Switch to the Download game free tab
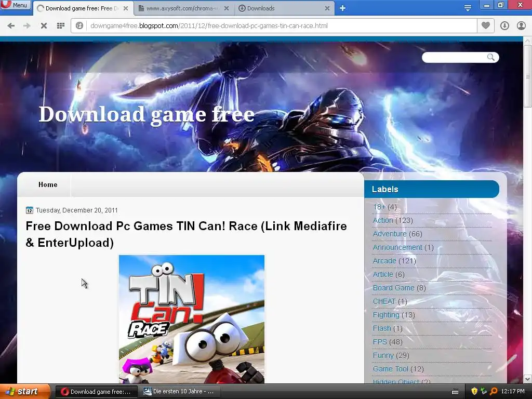The image size is (532, 399). [82, 8]
